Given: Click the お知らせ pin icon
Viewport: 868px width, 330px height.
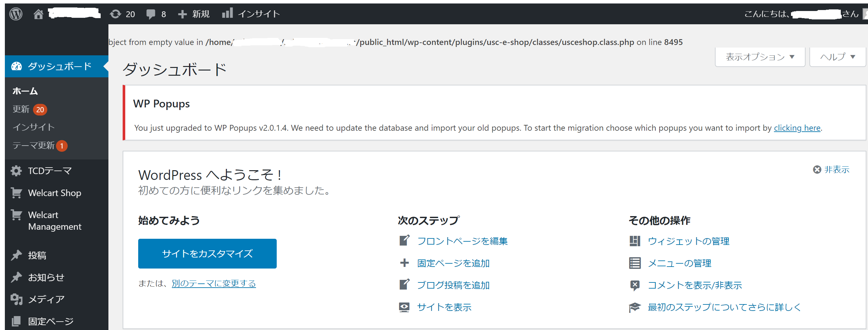Looking at the screenshot, I should pos(16,277).
